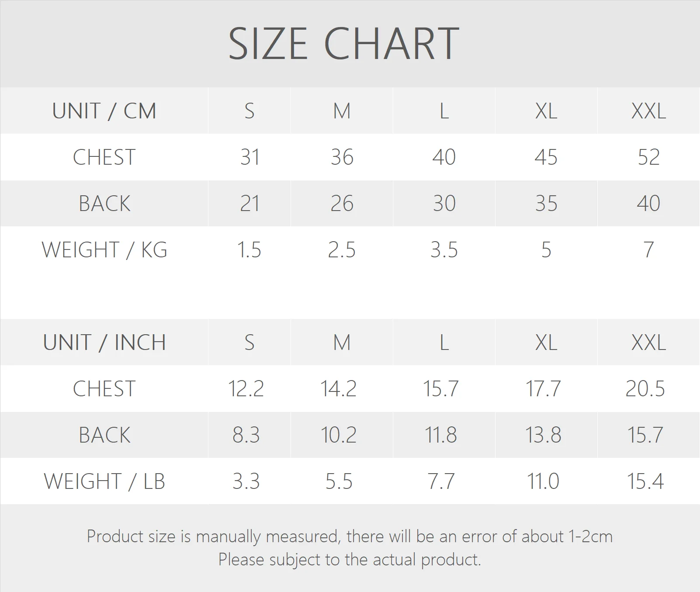This screenshot has width=700, height=592.
Task: Click the UNIT / CM header cell
Action: coord(104,111)
